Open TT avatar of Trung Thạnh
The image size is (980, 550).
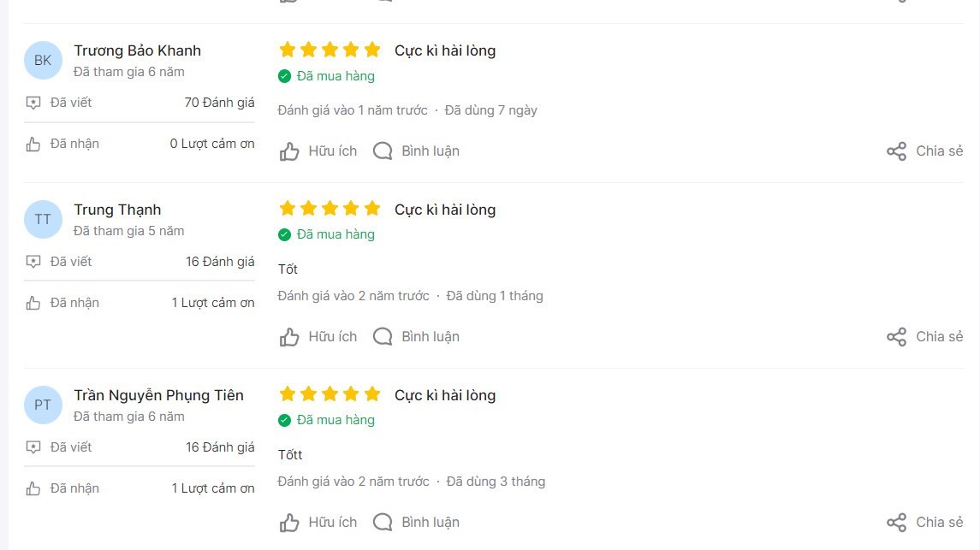pos(43,219)
